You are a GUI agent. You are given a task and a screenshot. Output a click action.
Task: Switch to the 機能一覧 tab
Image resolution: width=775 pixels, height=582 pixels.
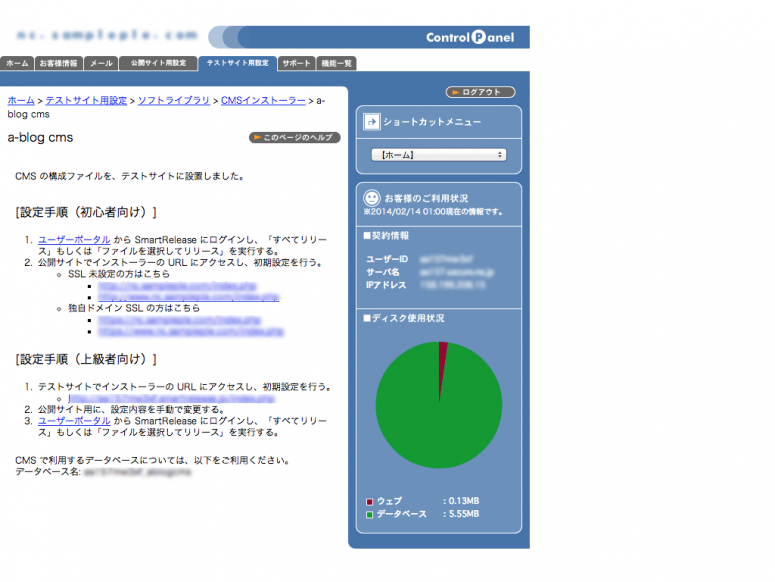[x=336, y=63]
